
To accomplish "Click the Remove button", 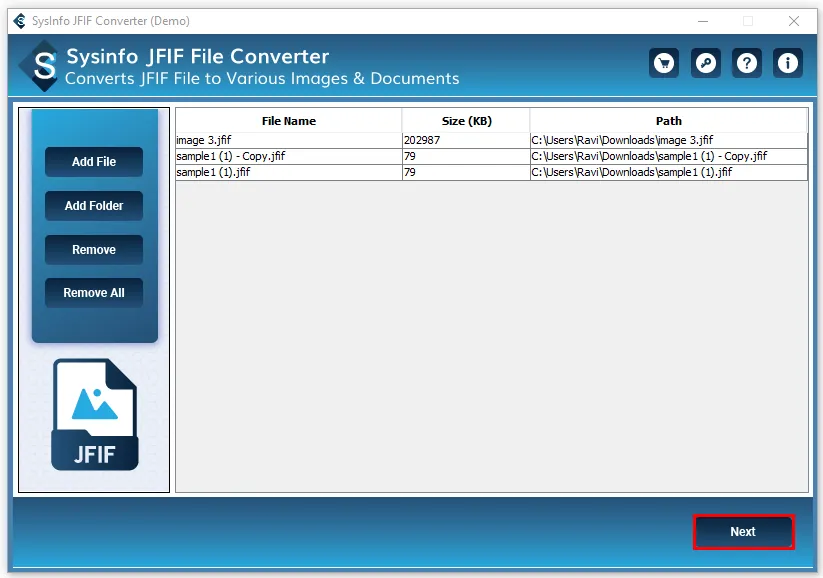I will tap(94, 250).
